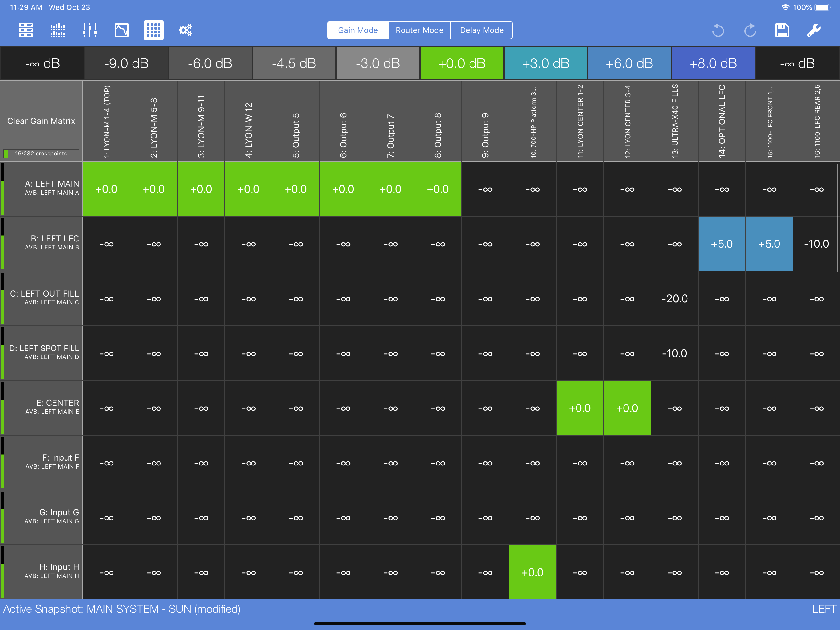Toggle crosspoint E CENTER to LYON CENTER 1-2
Image resolution: width=840 pixels, height=630 pixels.
(580, 408)
